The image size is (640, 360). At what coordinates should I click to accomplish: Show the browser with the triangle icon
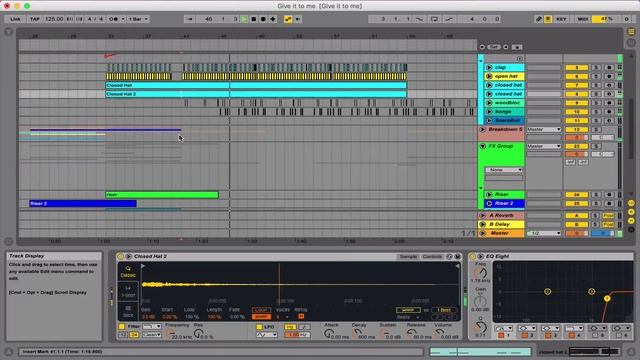[9, 32]
